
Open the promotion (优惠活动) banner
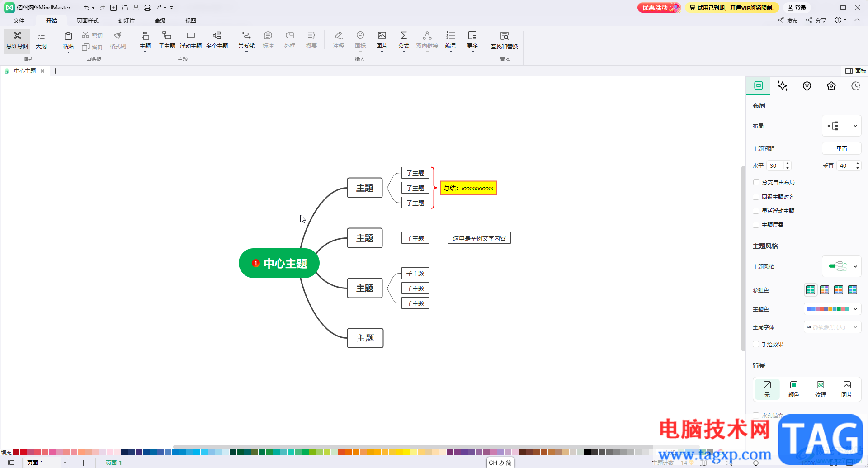tap(659, 8)
